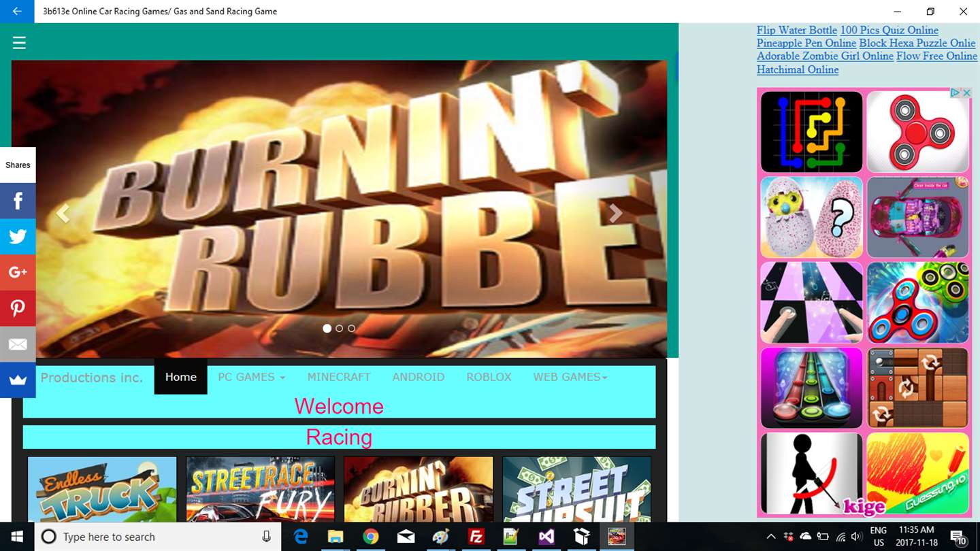Select first carousel indicator dot
The image size is (980, 551).
tap(327, 328)
